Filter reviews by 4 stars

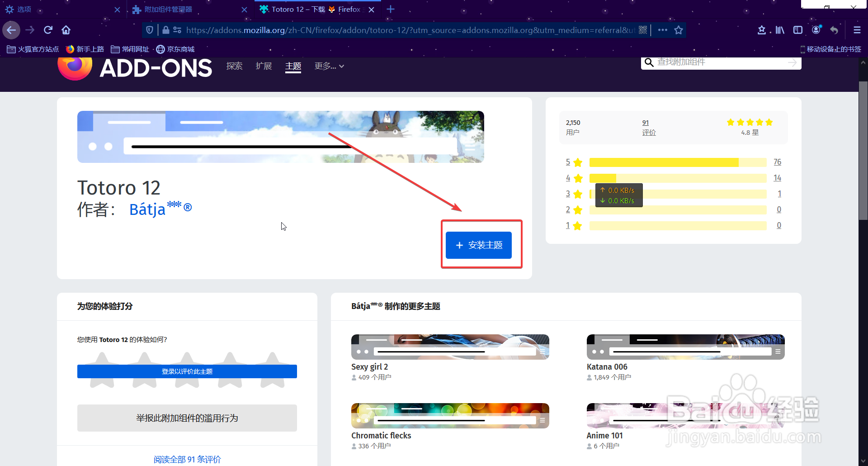tap(574, 178)
